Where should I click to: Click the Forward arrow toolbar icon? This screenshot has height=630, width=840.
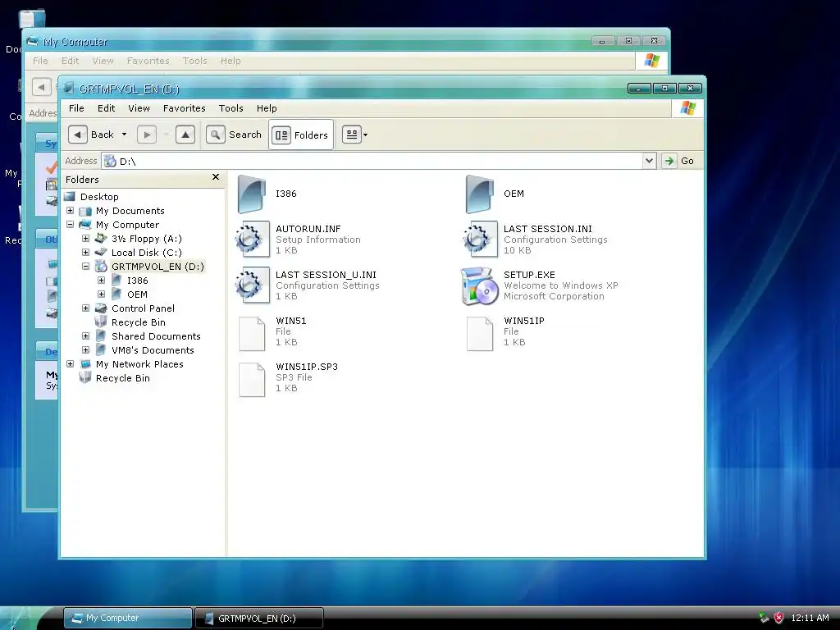[147, 135]
